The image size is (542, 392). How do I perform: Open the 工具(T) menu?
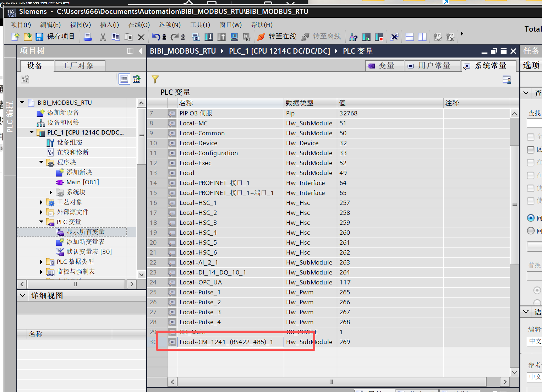(x=200, y=24)
